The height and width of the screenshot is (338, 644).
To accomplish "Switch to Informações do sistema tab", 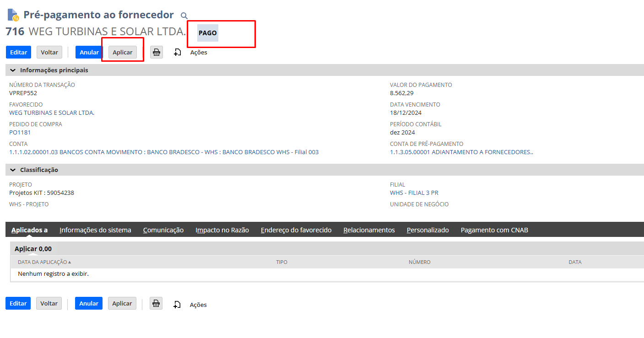I will pos(95,230).
